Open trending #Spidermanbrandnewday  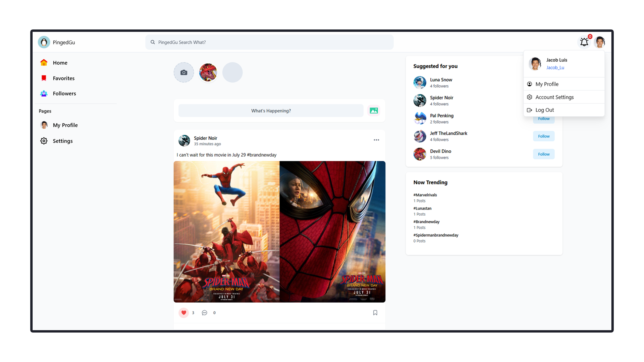pyautogui.click(x=436, y=235)
